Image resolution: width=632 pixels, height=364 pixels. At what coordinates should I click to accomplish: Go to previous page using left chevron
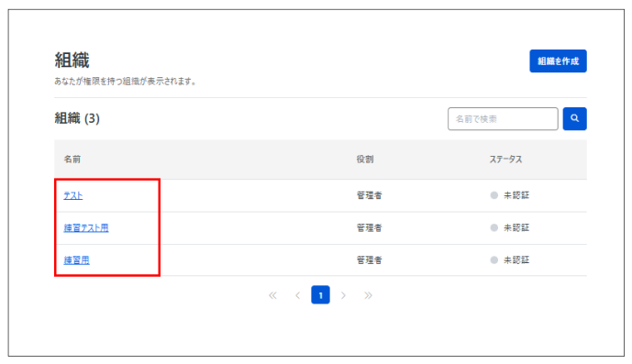297,295
